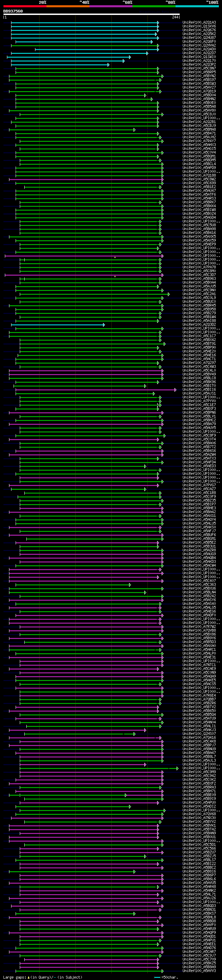Select label UniRef100_A5B1E2
The width and height of the screenshot is (222, 980).
tap(199, 187)
